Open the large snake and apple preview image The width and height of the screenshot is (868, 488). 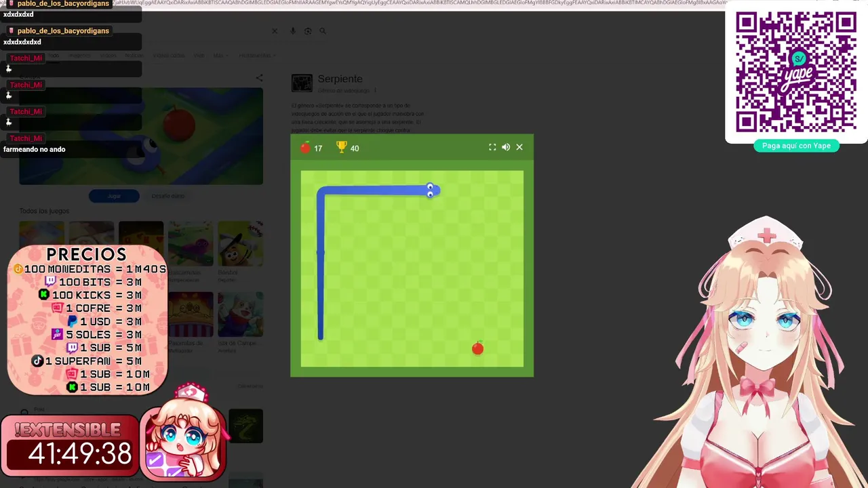[x=141, y=136]
